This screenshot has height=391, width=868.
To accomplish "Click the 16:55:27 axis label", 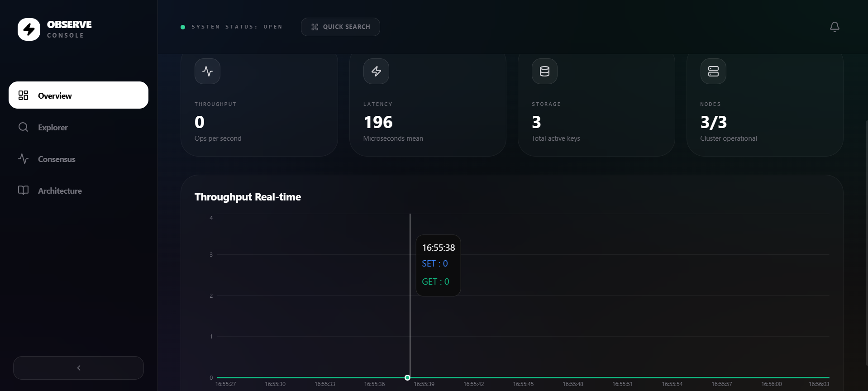I will (x=225, y=384).
